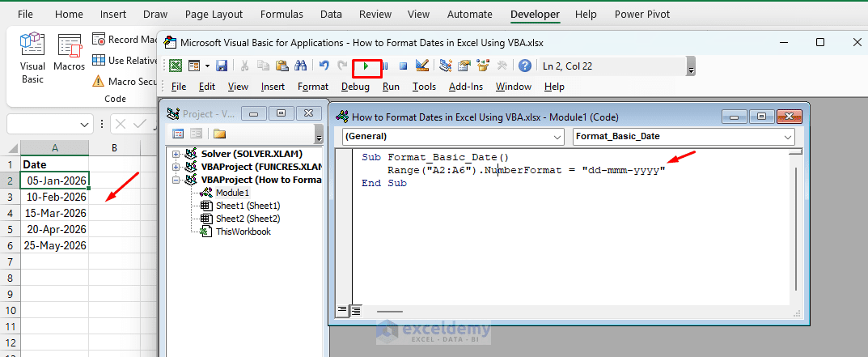Image resolution: width=868 pixels, height=357 pixels.
Task: Click Visual Basic button in Excel ribbon
Action: coord(32,58)
